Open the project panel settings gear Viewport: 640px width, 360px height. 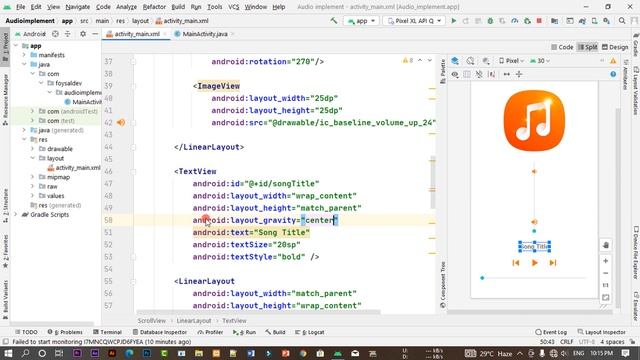(x=83, y=34)
